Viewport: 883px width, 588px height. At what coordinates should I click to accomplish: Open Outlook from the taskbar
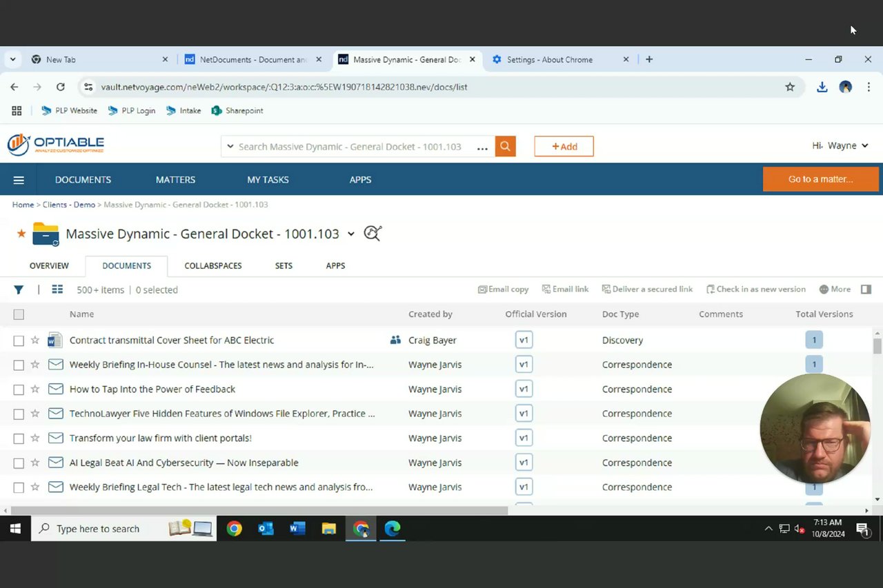pos(266,529)
